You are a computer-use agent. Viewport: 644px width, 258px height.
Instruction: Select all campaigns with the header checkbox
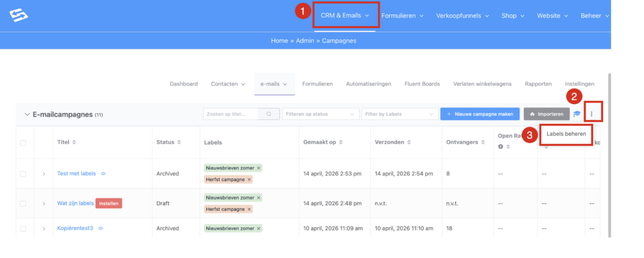23,142
